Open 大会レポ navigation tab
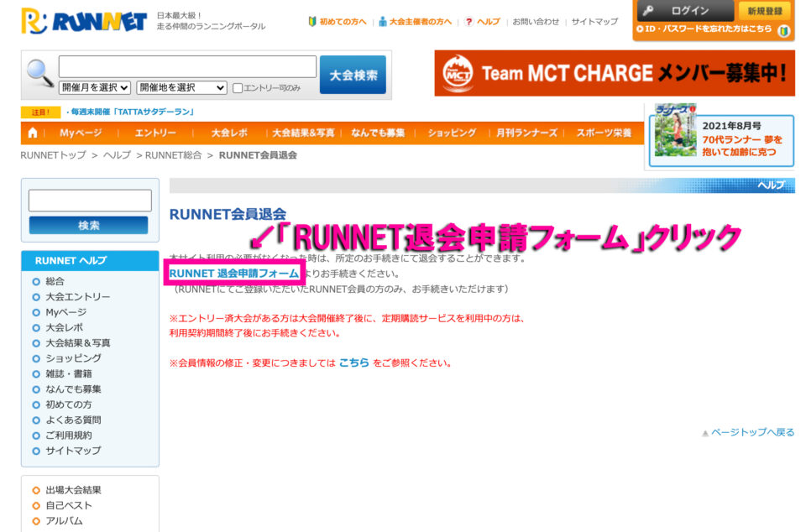Viewport: 806px width, 532px height. tap(229, 133)
